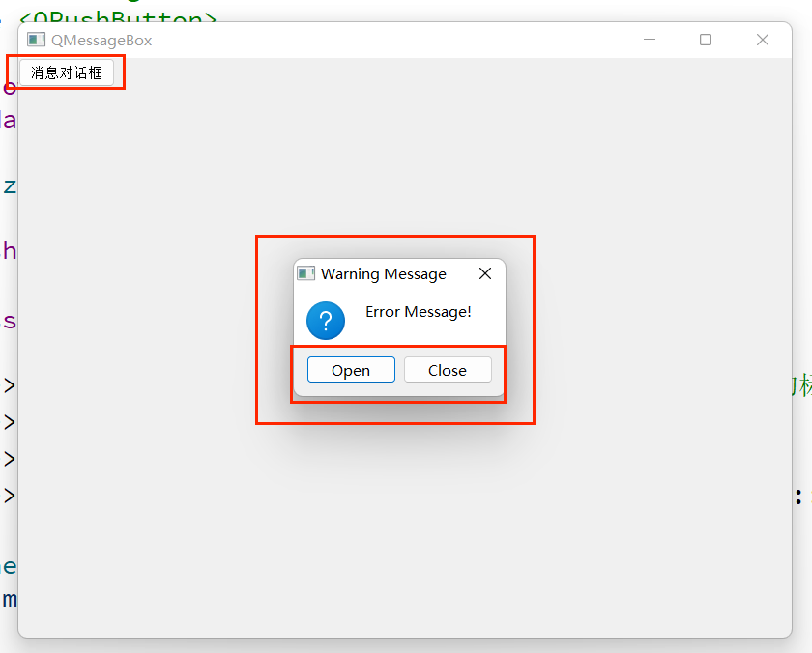Minimize the QMessageBox window
Image resolution: width=812 pixels, height=653 pixels.
click(650, 40)
